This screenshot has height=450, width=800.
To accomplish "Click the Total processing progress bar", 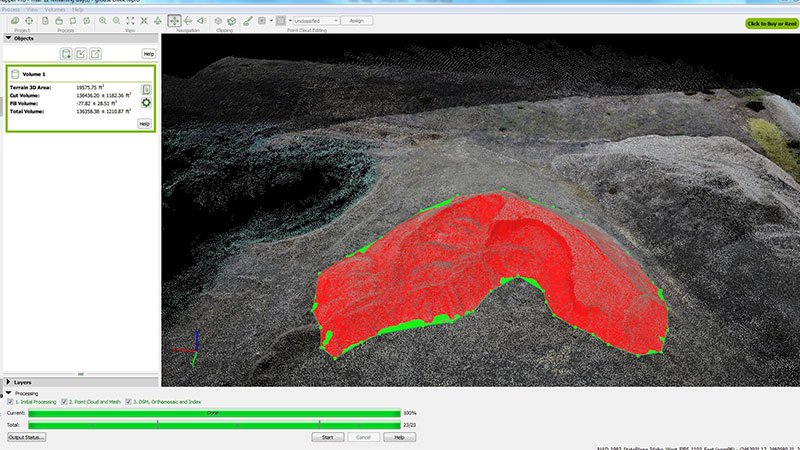I will click(x=213, y=424).
